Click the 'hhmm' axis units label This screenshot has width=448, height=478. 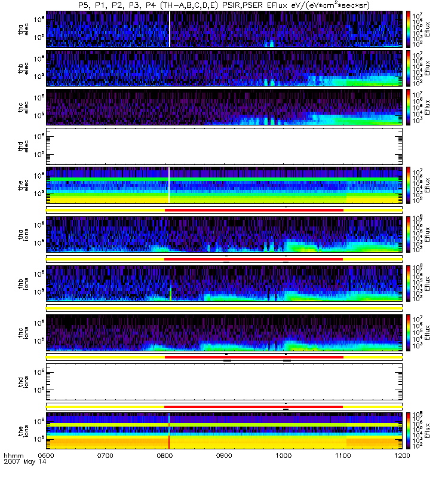pos(13,456)
